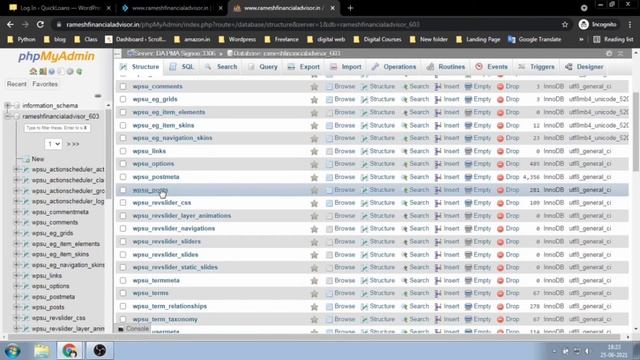Click Favorites in the navigation panel

pos(45,84)
